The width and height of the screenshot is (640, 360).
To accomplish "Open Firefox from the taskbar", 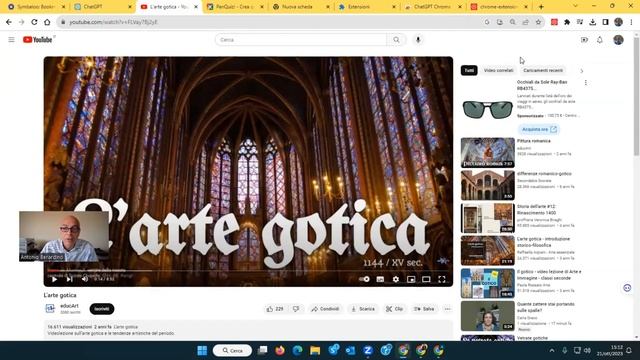I will [280, 351].
